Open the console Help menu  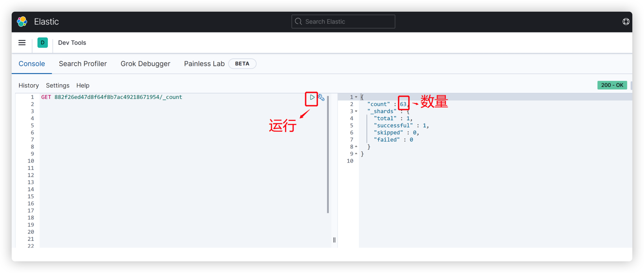pyautogui.click(x=83, y=86)
